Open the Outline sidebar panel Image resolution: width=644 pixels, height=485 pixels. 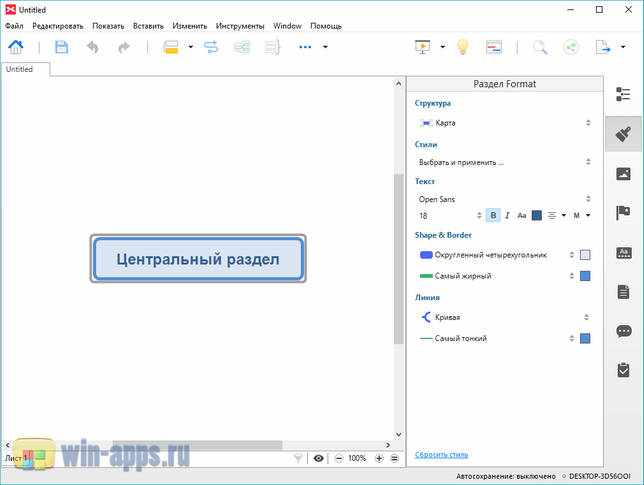pyautogui.click(x=623, y=94)
